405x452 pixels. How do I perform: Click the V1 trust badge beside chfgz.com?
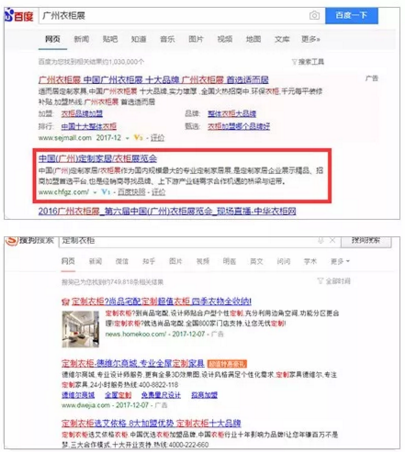pos(106,192)
